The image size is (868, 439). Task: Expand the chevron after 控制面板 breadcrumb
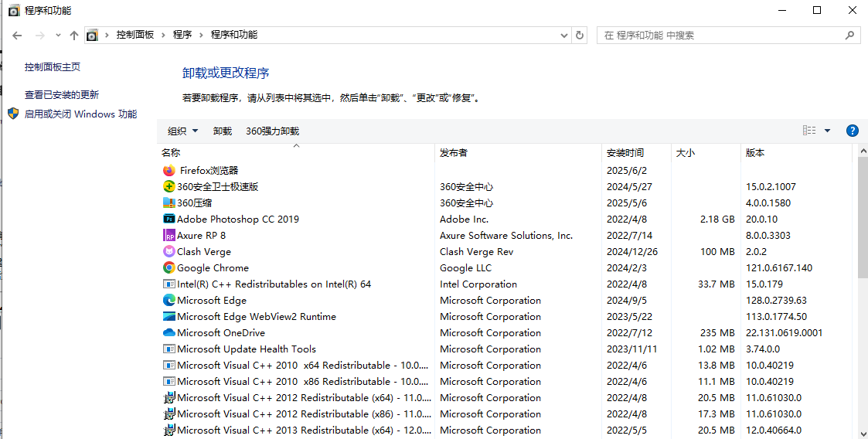click(163, 35)
